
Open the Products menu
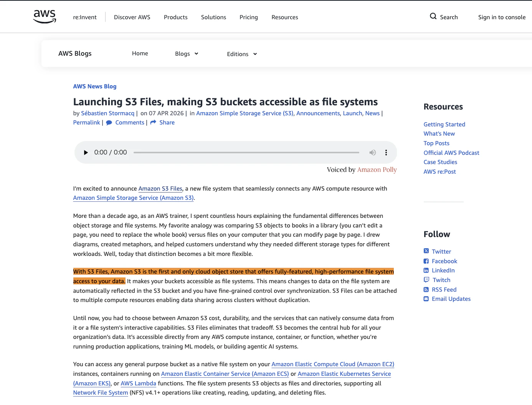[176, 17]
